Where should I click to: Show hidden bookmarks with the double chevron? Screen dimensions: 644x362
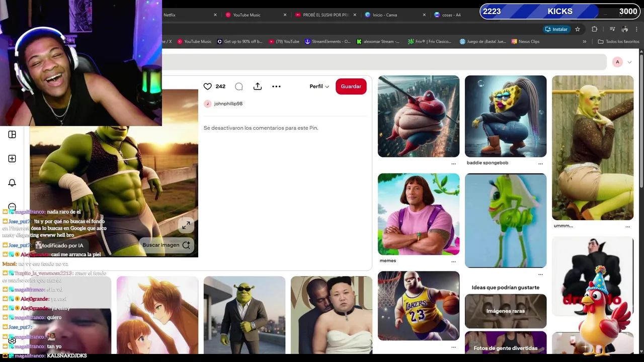point(584,42)
